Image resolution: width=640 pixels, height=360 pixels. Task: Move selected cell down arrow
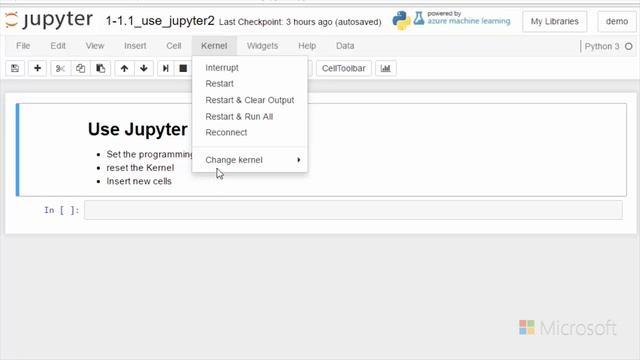(144, 68)
